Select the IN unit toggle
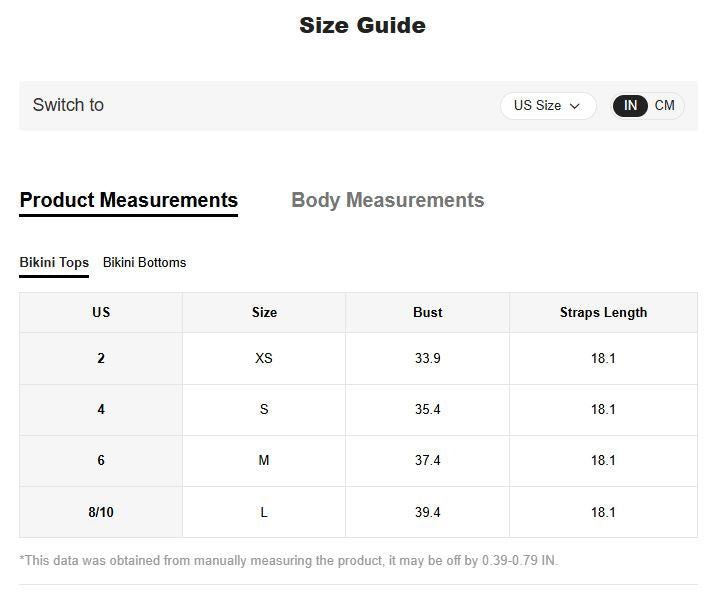 (630, 106)
